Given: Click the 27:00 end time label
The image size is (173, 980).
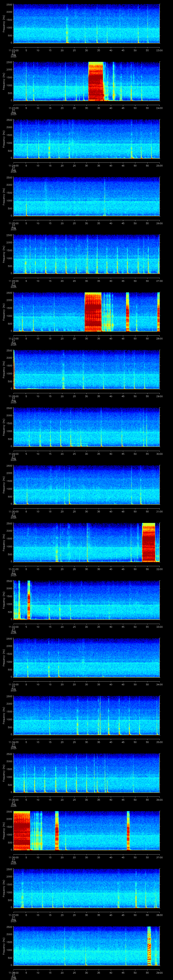Looking at the screenshot, I should [159, 281].
